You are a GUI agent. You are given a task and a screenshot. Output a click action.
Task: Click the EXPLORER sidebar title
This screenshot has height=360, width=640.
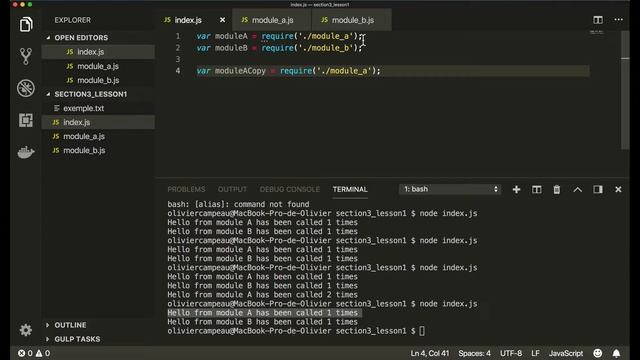coord(73,20)
